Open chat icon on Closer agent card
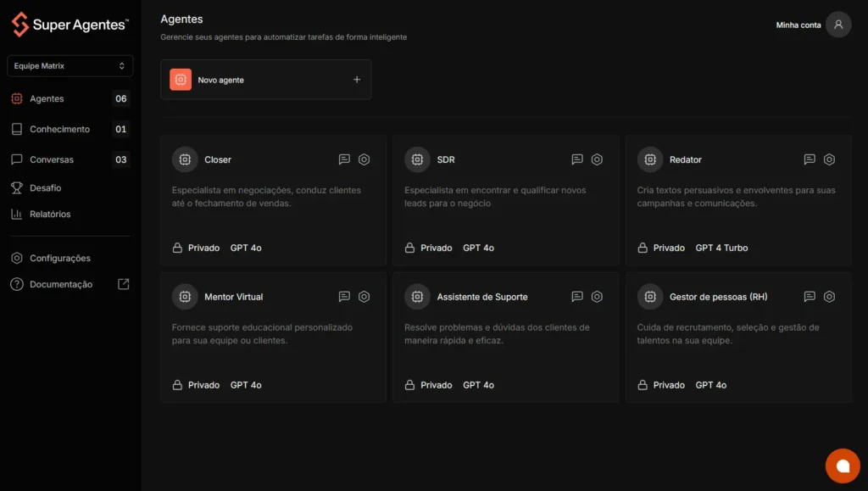 tap(344, 159)
